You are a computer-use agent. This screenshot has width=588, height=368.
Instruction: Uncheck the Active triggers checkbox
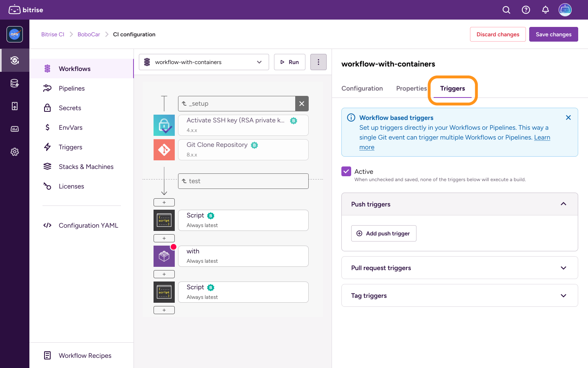[346, 171]
